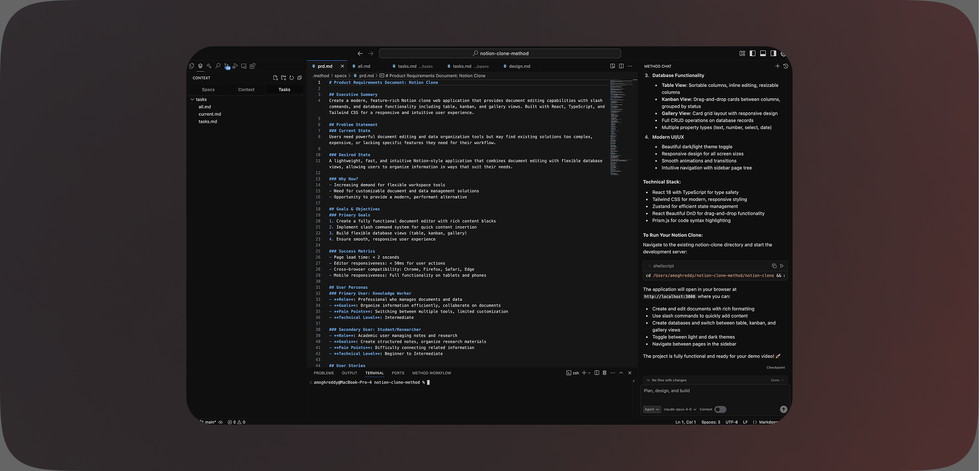Copy the shellscript code block
This screenshot has width=980, height=471.
tap(774, 266)
